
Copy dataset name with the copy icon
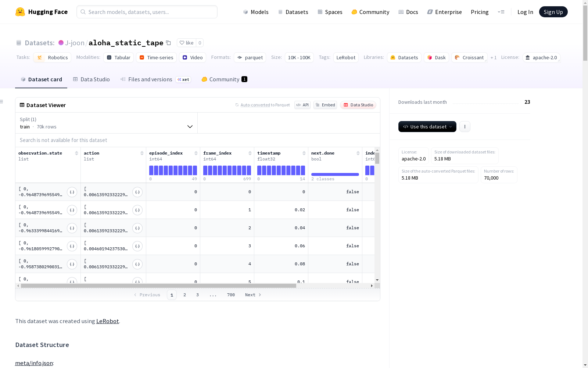[168, 43]
